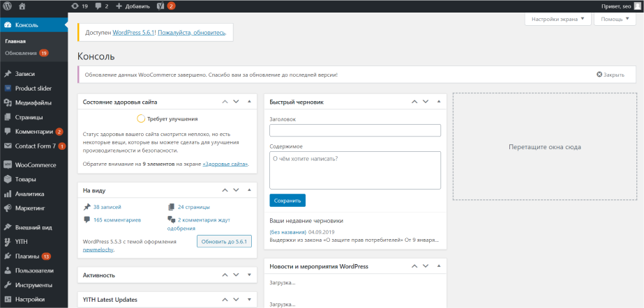Click the pin icon next to Записи
This screenshot has height=308, width=644.
pyautogui.click(x=8, y=75)
